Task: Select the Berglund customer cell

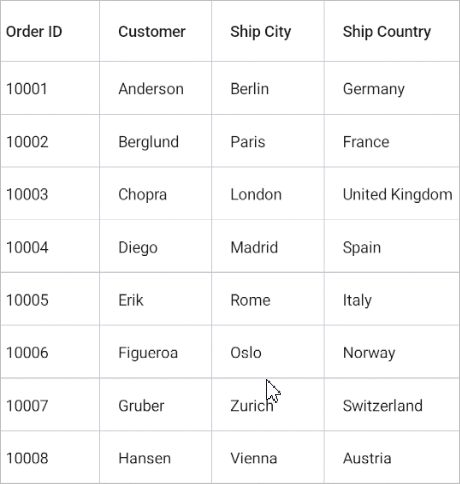Action: [x=155, y=141]
